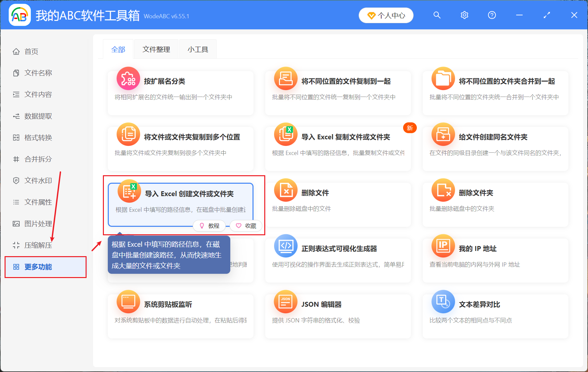Select 文件水印 in the sidebar
The height and width of the screenshot is (372, 588).
(x=38, y=180)
